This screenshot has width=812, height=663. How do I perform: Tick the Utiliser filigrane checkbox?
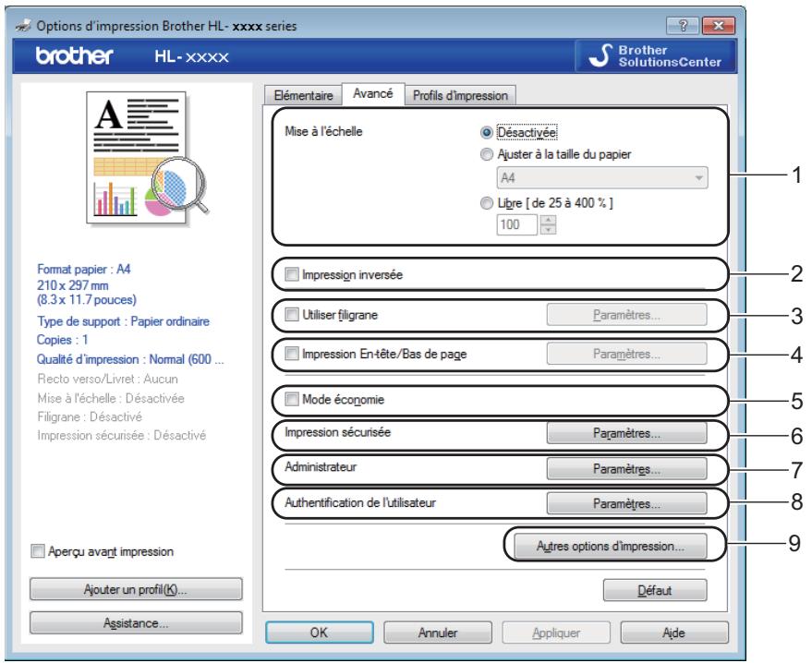[x=292, y=314]
